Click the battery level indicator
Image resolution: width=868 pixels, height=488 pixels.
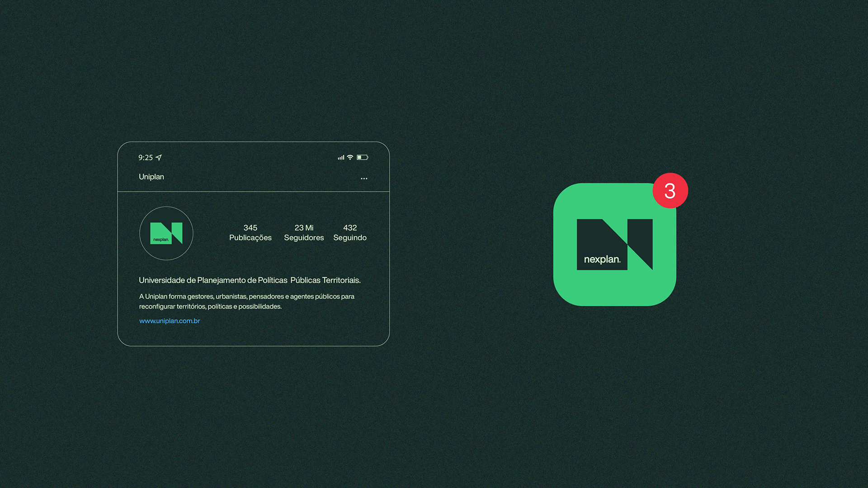click(x=362, y=157)
